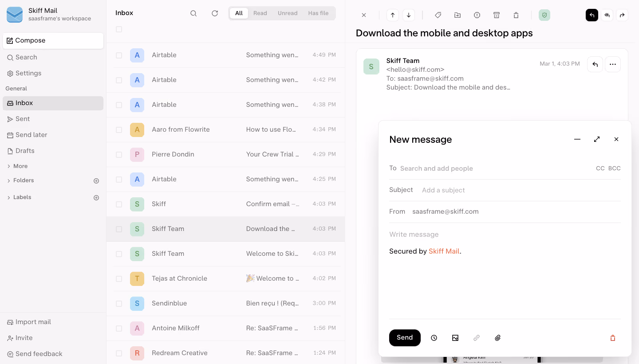The image size is (639, 364).
Task: Filter inbox by Read tab
Action: coord(260,13)
